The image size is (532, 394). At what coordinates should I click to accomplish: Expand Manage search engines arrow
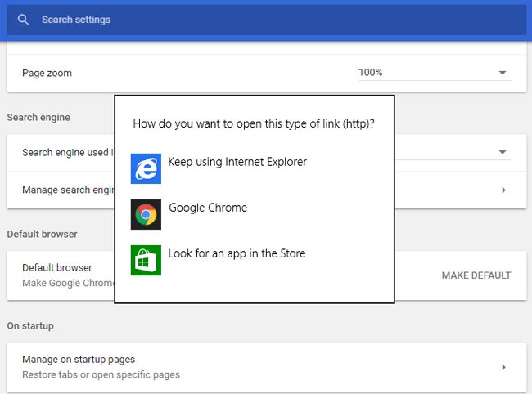[503, 190]
